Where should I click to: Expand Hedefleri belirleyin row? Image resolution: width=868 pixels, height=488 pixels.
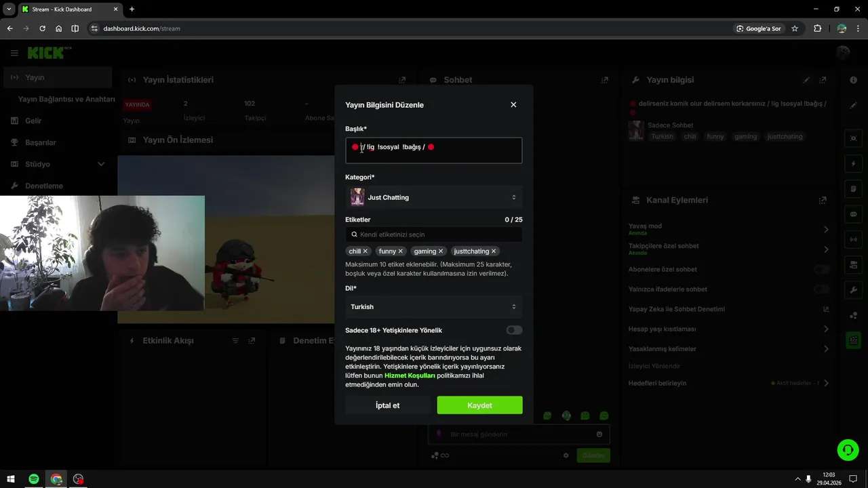(x=826, y=383)
